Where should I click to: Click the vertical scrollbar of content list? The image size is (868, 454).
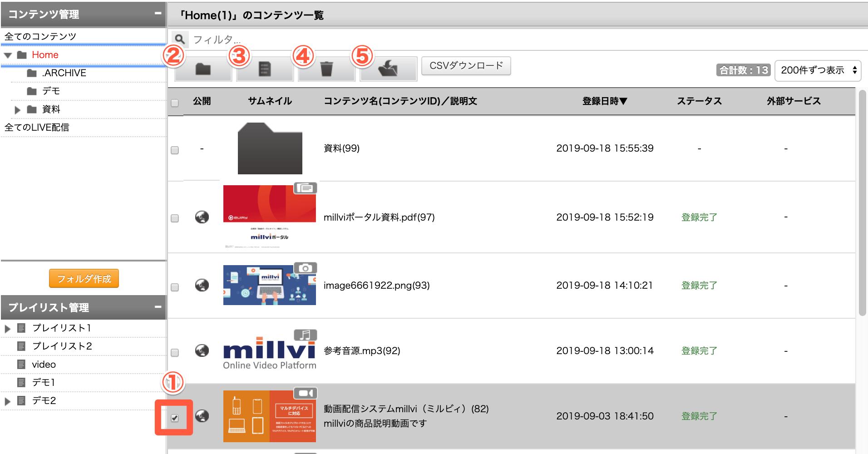point(863,202)
